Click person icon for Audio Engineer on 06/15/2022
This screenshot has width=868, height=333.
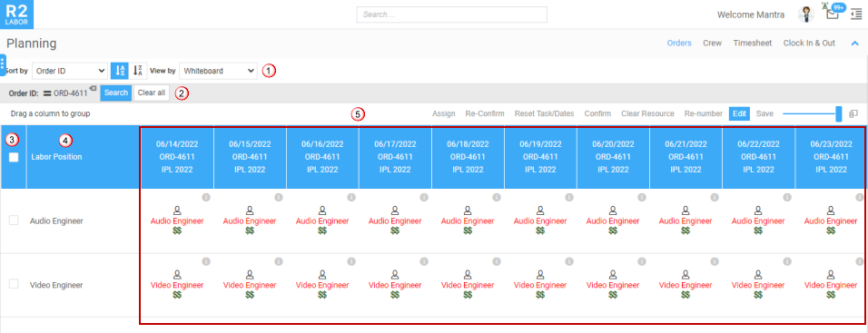point(250,211)
